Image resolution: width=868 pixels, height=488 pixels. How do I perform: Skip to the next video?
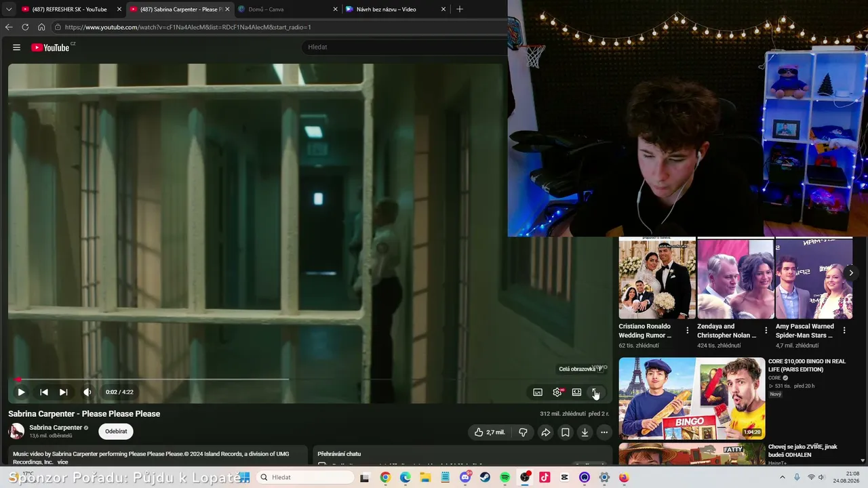click(63, 392)
